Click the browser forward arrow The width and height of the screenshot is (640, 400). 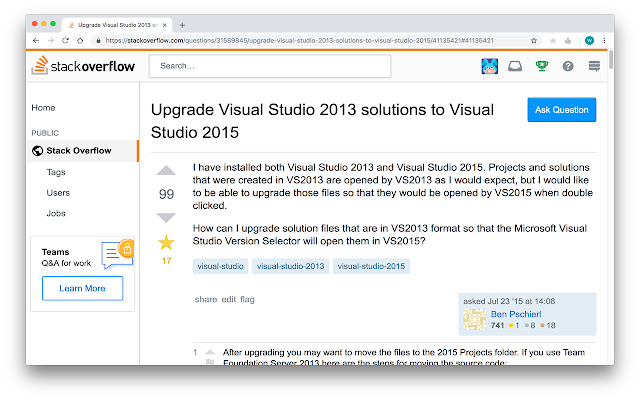click(x=51, y=40)
